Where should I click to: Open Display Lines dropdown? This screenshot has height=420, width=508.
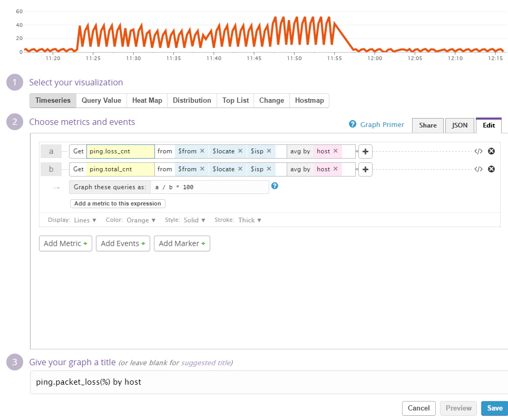85,220
